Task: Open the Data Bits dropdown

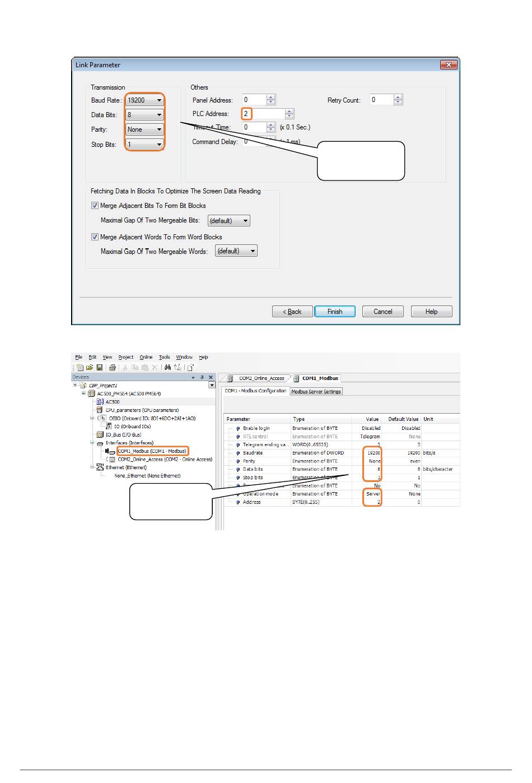Action: coord(144,115)
